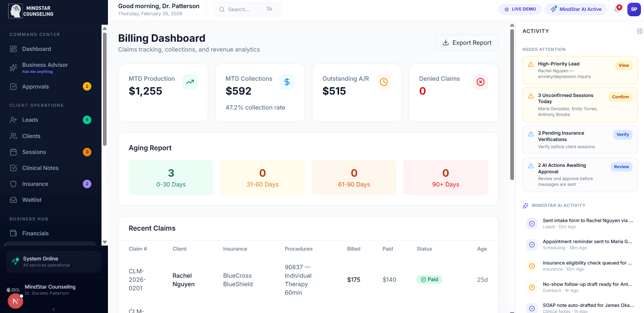Click the MTD Production trend icon
The image size is (644, 313).
tap(190, 82)
